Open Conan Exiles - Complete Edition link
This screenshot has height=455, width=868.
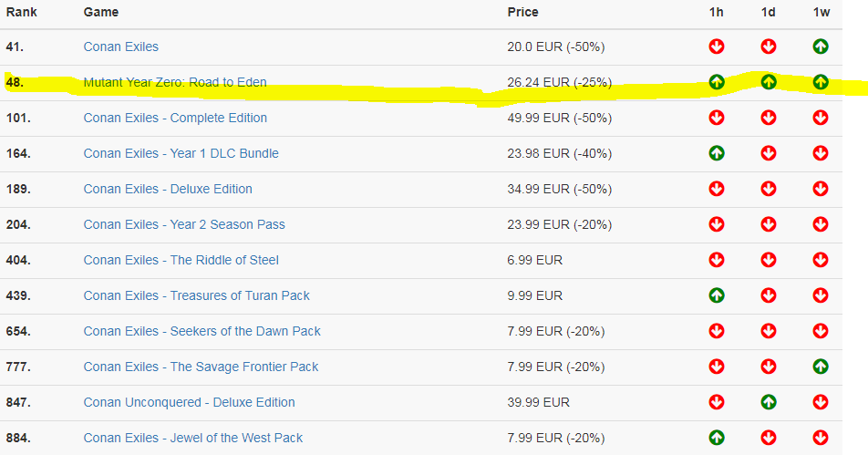point(175,118)
